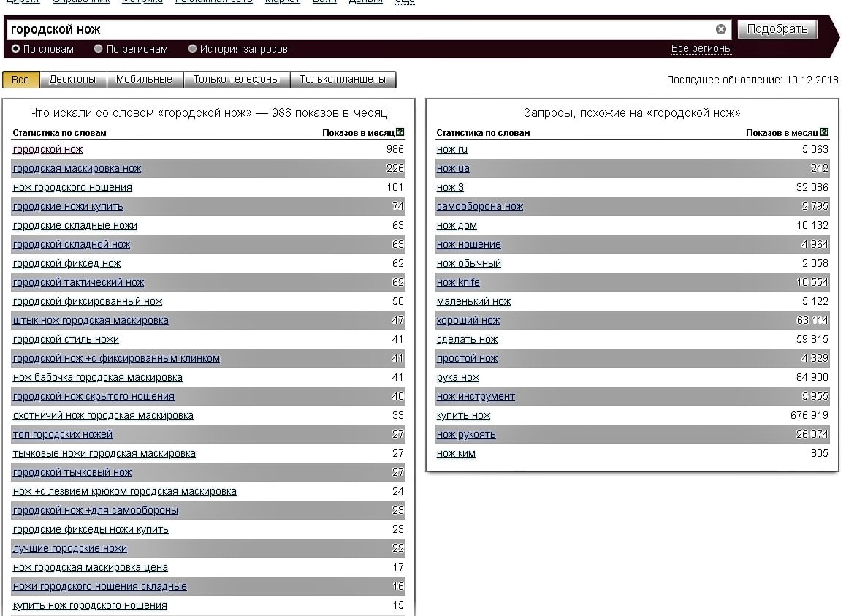The width and height of the screenshot is (865, 616).
Task: Switch to the 'Только телефоны' tab
Action: click(236, 80)
